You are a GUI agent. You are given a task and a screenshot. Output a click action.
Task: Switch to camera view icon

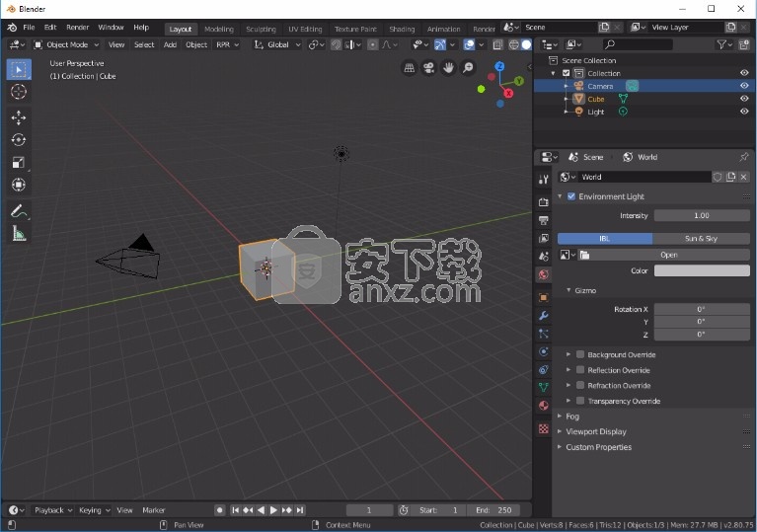coord(428,67)
